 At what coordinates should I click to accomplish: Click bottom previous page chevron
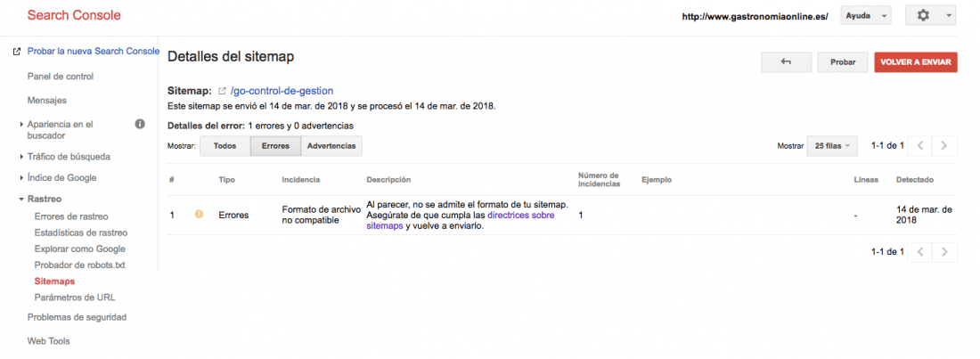point(920,252)
